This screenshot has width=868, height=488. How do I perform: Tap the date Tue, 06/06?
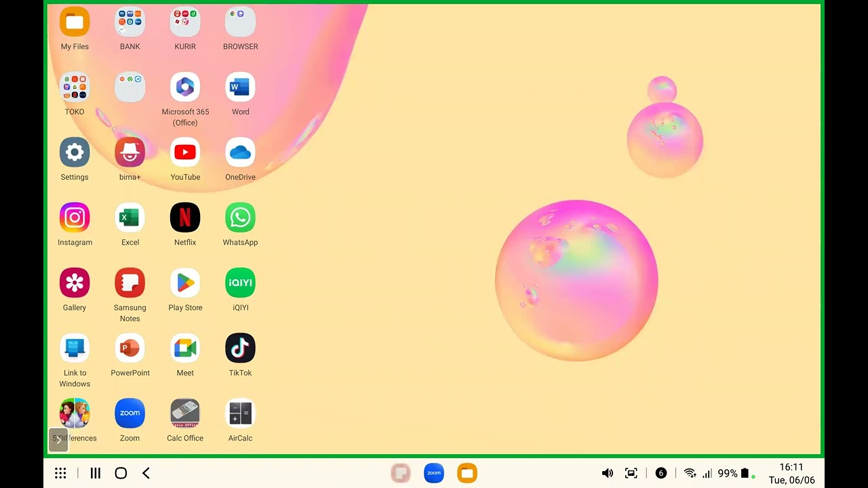(791, 480)
